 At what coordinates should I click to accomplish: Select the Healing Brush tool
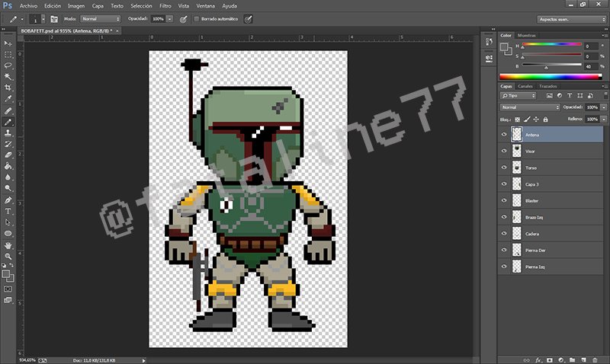coord(8,110)
